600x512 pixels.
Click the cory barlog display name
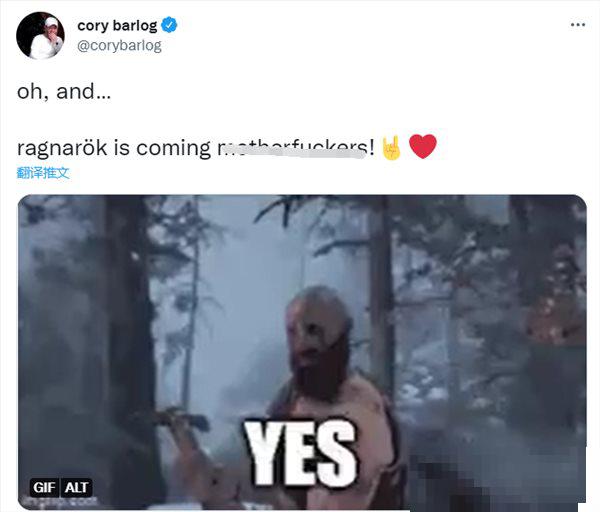click(117, 26)
